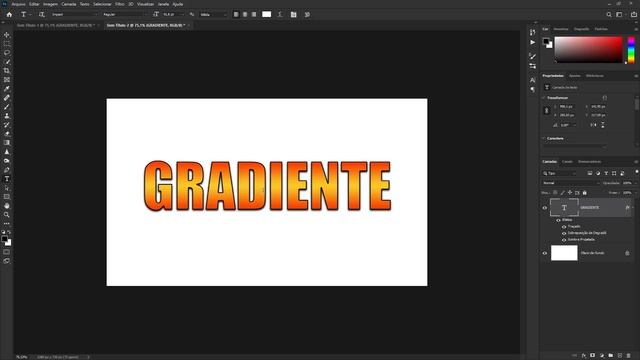Select the Zoom tool in the toolbox

point(7,215)
